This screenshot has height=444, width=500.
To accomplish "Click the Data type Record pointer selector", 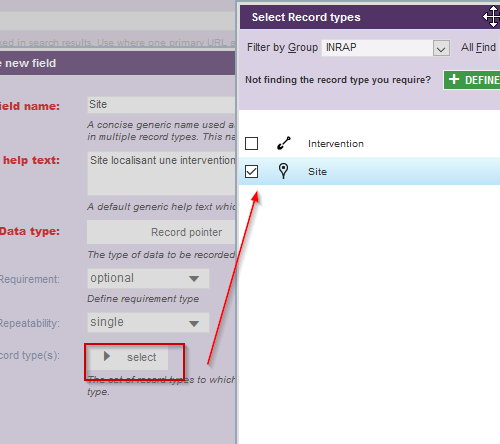I will point(161,232).
